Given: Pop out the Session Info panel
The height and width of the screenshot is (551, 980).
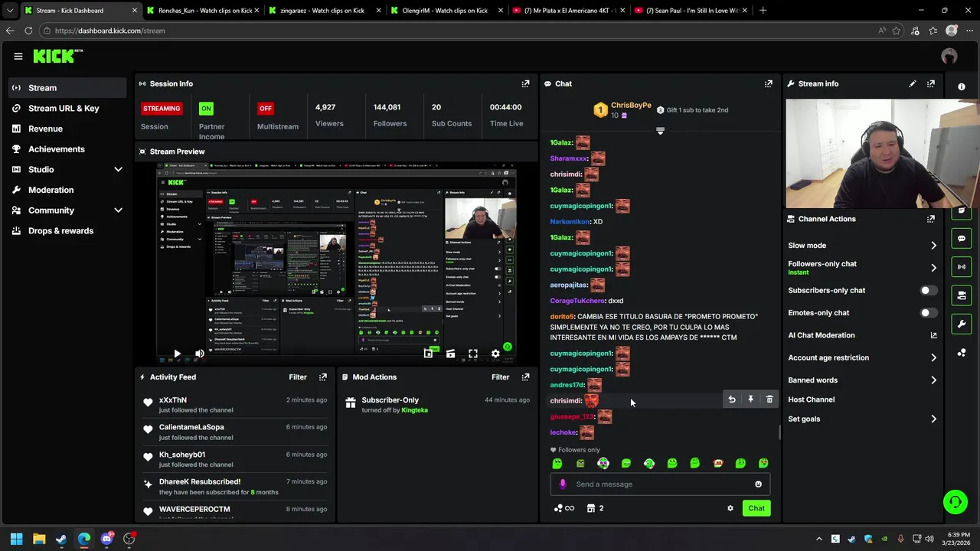Looking at the screenshot, I should [525, 83].
